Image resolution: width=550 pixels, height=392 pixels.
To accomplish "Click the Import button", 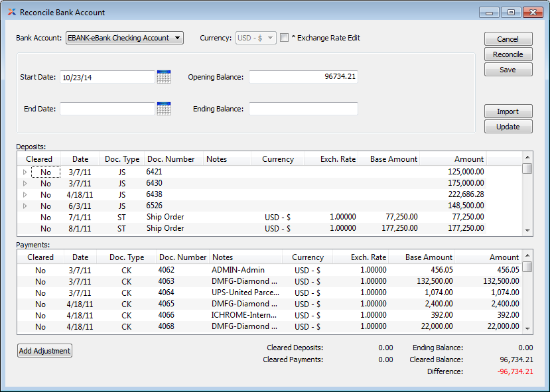I will tap(508, 111).
